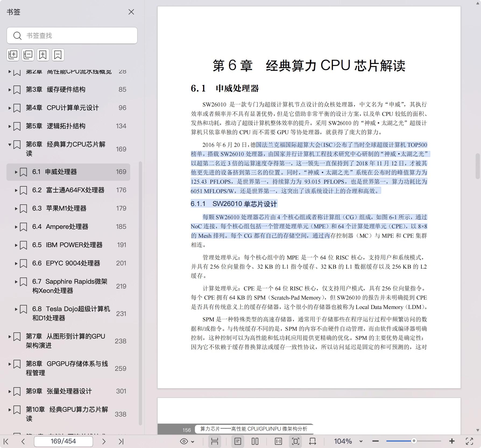Click heading 6.1 申威处理器 in document
This screenshot has height=448, width=481.
[225, 88]
